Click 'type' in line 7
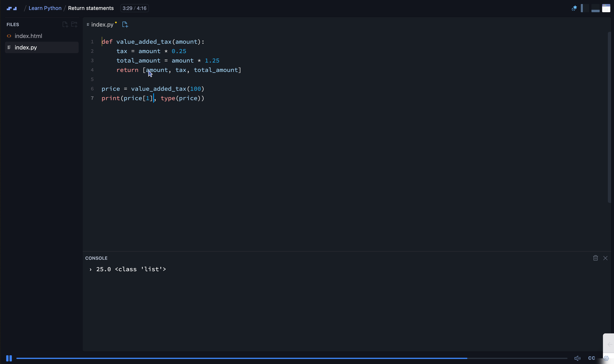 coord(168,98)
